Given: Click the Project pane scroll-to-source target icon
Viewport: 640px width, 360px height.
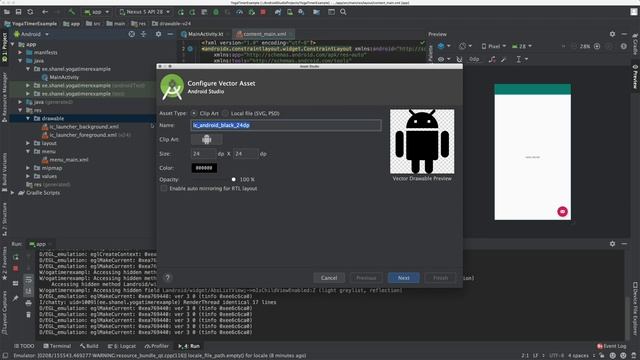Looking at the screenshot, I should (x=131, y=34).
